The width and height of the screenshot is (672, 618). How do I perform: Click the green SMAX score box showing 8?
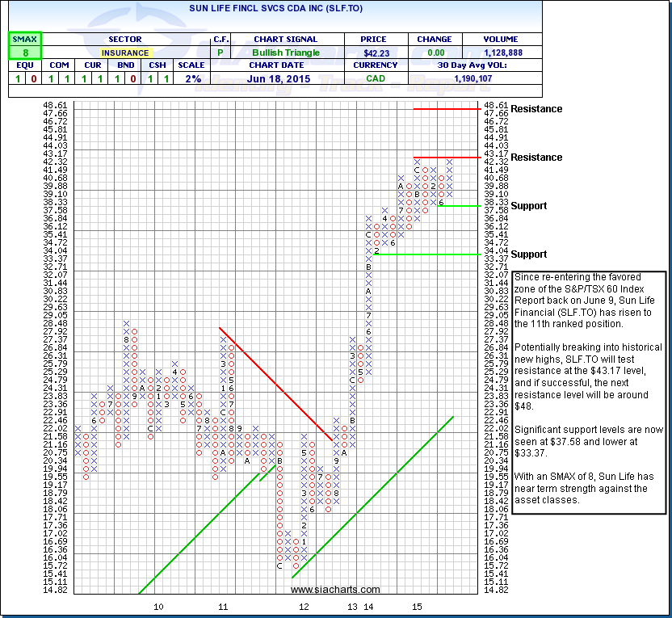[x=25, y=53]
